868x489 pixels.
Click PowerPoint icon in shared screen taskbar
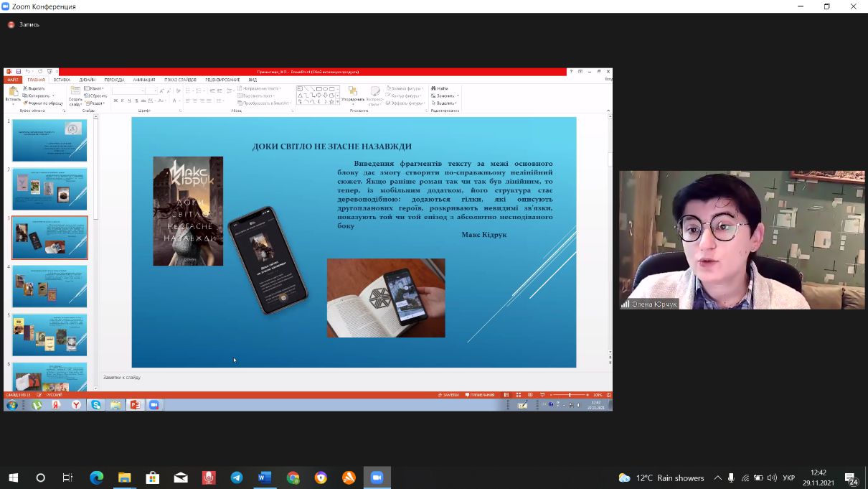134,405
